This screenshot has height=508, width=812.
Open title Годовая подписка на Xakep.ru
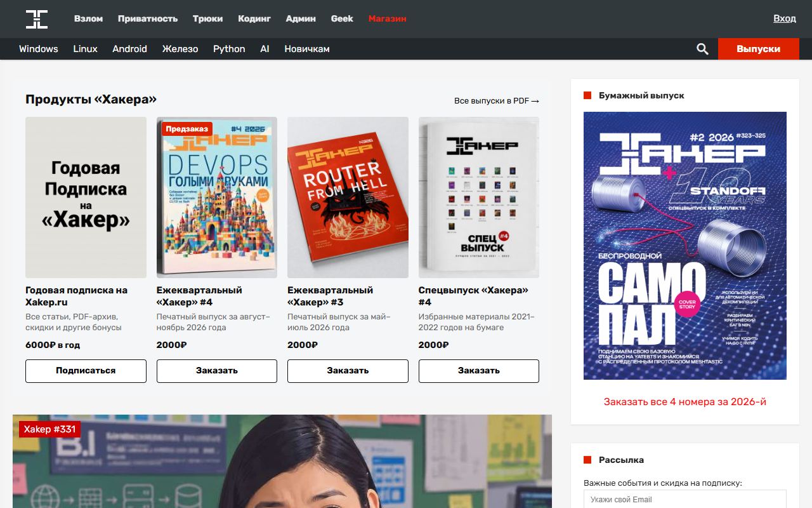(77, 296)
